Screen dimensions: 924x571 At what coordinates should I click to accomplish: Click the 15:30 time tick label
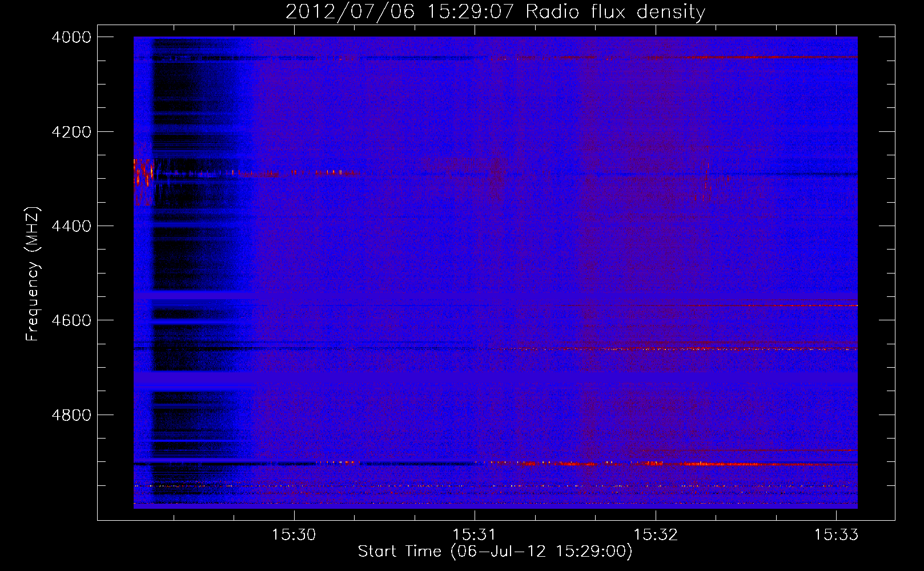point(294,534)
